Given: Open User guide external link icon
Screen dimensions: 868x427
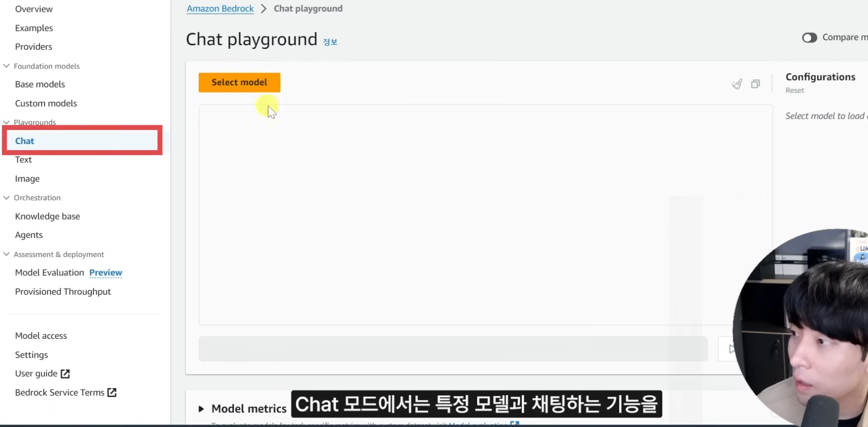Looking at the screenshot, I should (x=65, y=374).
